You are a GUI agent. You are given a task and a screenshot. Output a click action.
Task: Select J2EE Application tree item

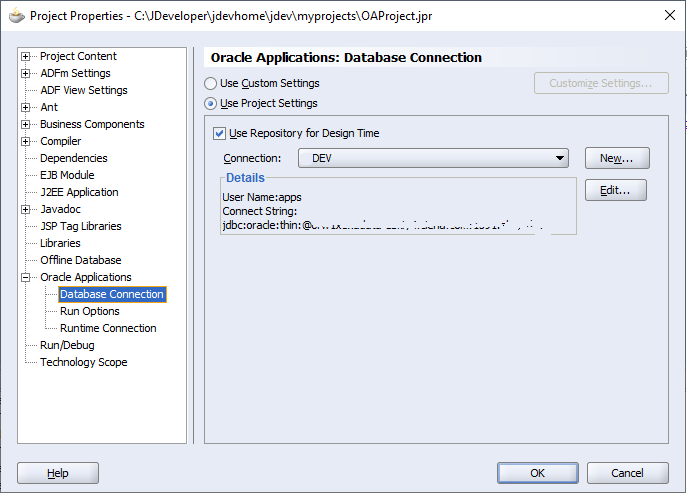click(79, 192)
